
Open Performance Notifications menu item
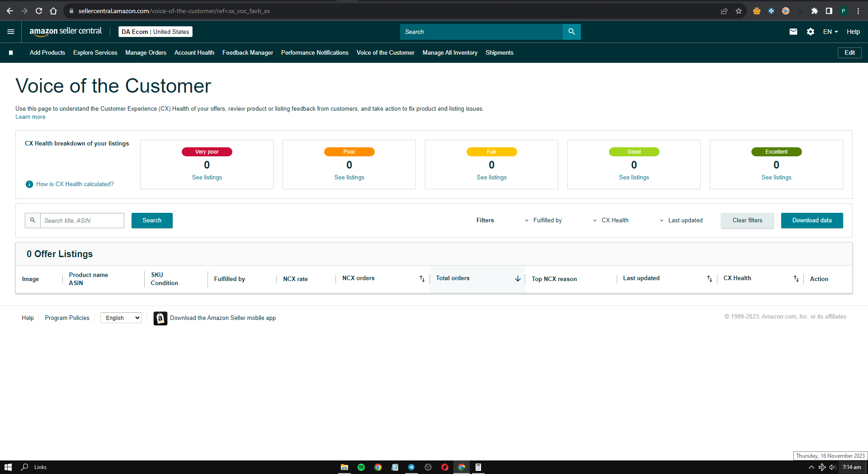coord(315,53)
